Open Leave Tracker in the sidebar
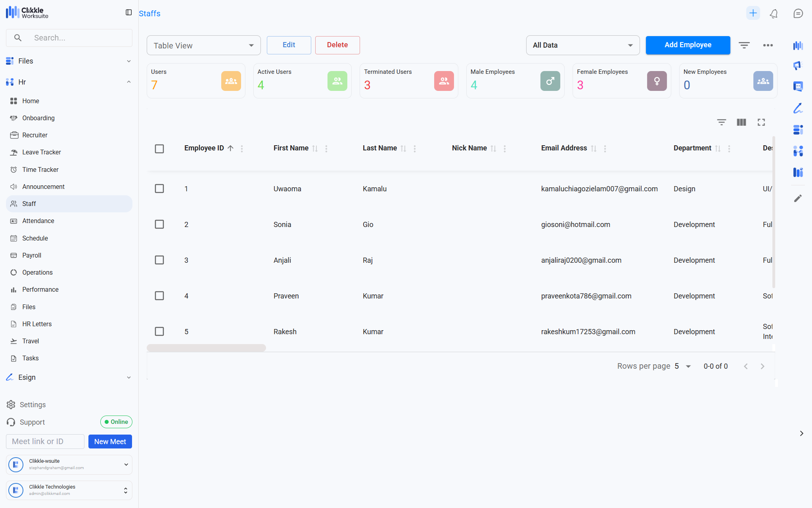Image resolution: width=812 pixels, height=508 pixels. tap(41, 152)
